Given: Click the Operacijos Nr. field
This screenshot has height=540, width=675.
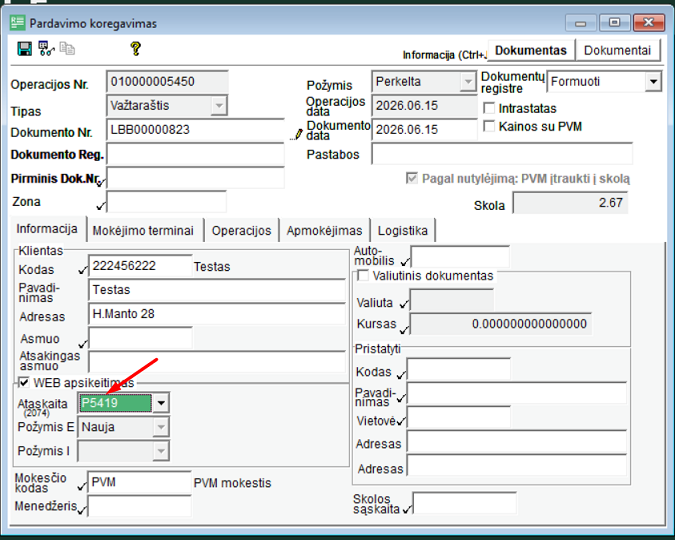Looking at the screenshot, I should 167,81.
